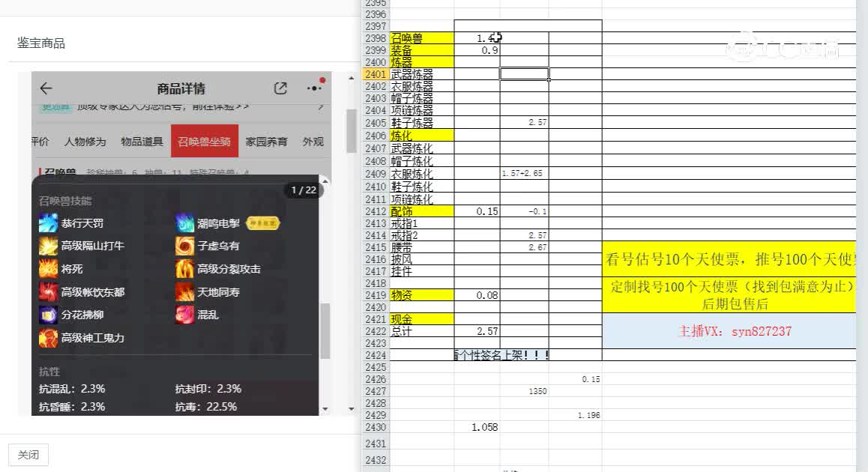The width and height of the screenshot is (868, 472).
Task: Click the 高级分裂攻击 skill icon
Action: click(x=186, y=268)
